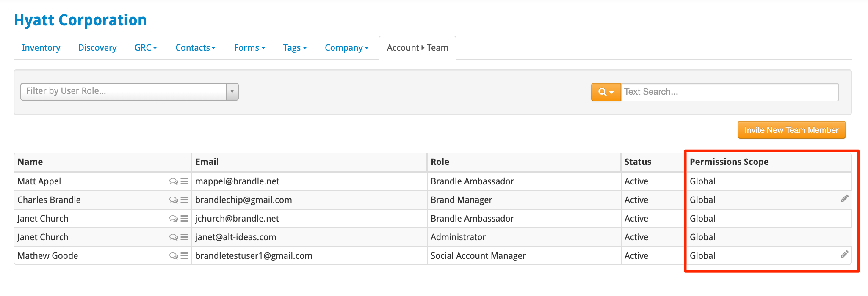Open the list menu icon for Charles Brandle
The width and height of the screenshot is (868, 296).
(x=184, y=200)
